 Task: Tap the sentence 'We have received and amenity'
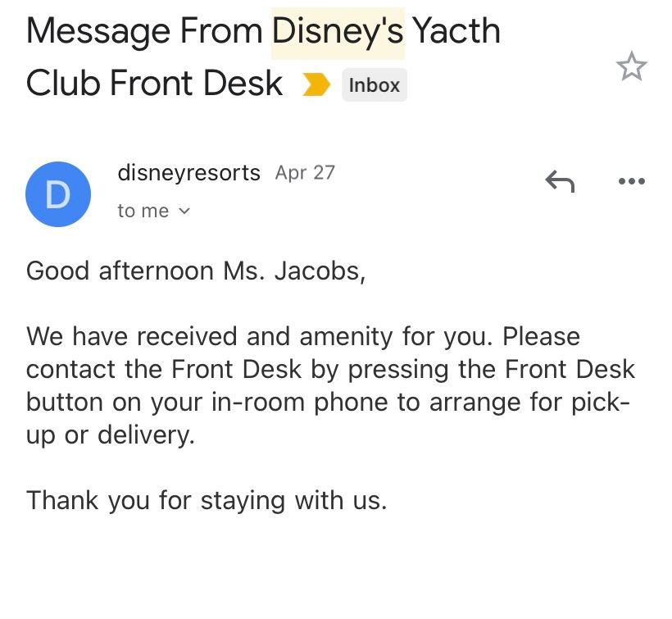click(x=210, y=337)
